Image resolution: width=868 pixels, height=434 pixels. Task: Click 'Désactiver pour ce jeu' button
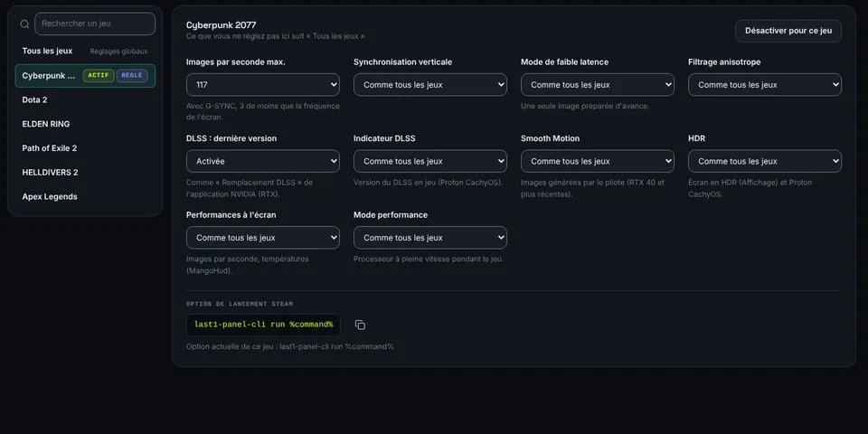click(788, 31)
